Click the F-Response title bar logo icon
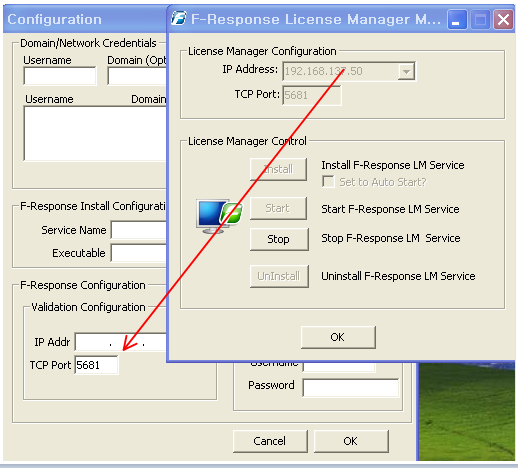Screen dimensions: 518x468 tap(179, 18)
